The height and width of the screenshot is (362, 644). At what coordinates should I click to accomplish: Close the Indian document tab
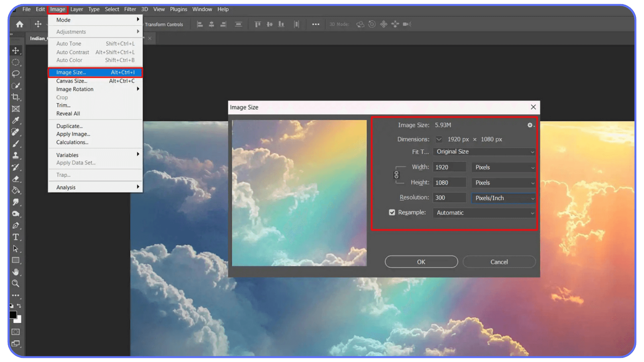pyautogui.click(x=150, y=38)
